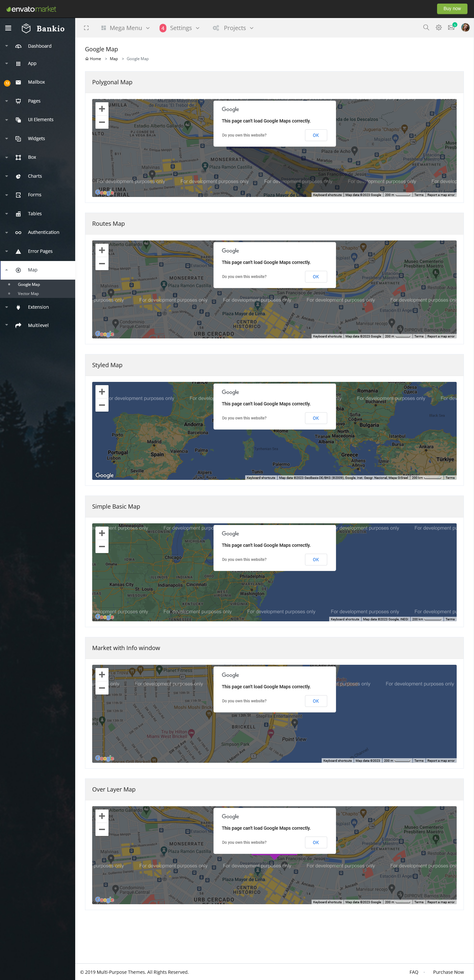Click the Tables icon in sidebar
The width and height of the screenshot is (474, 980).
pos(18,214)
